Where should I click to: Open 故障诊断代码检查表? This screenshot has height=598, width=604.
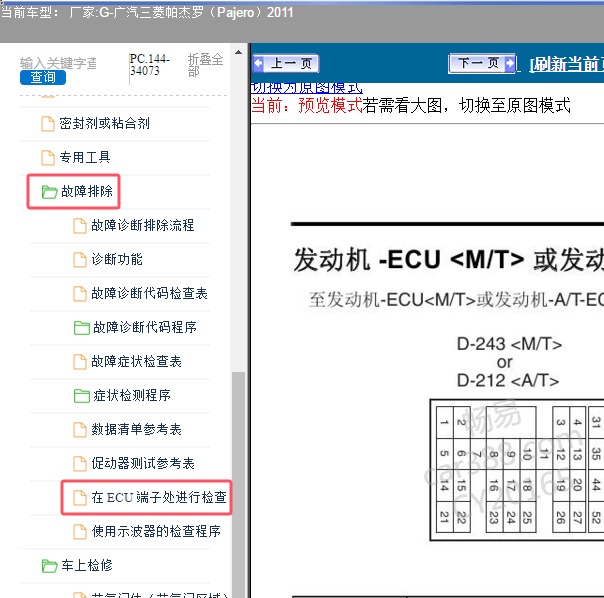click(x=149, y=294)
